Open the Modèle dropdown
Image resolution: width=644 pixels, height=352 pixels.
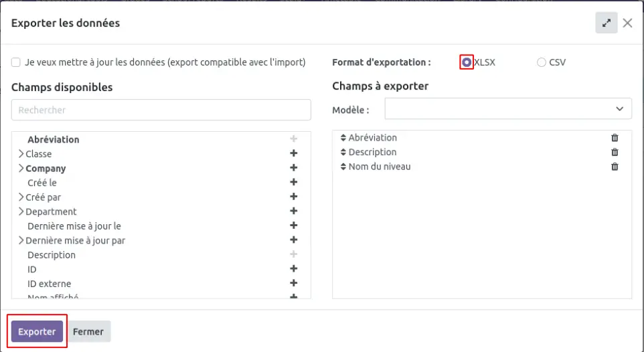click(508, 108)
